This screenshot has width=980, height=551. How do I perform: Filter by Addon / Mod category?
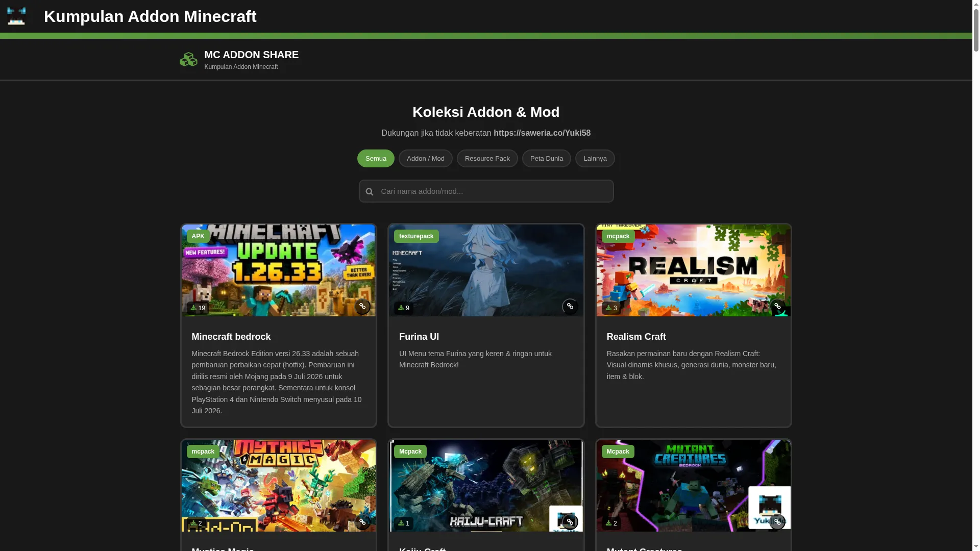point(426,159)
